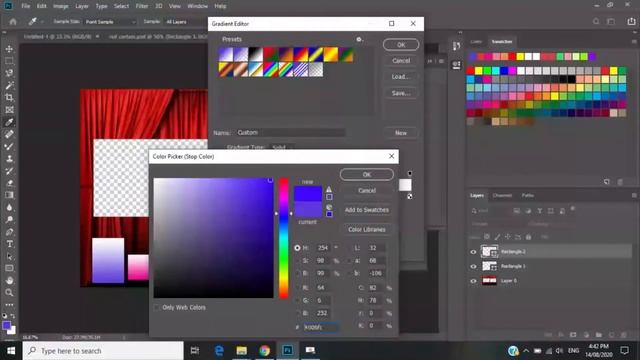
Task: Hide the Layer 0 layer
Action: point(473,281)
